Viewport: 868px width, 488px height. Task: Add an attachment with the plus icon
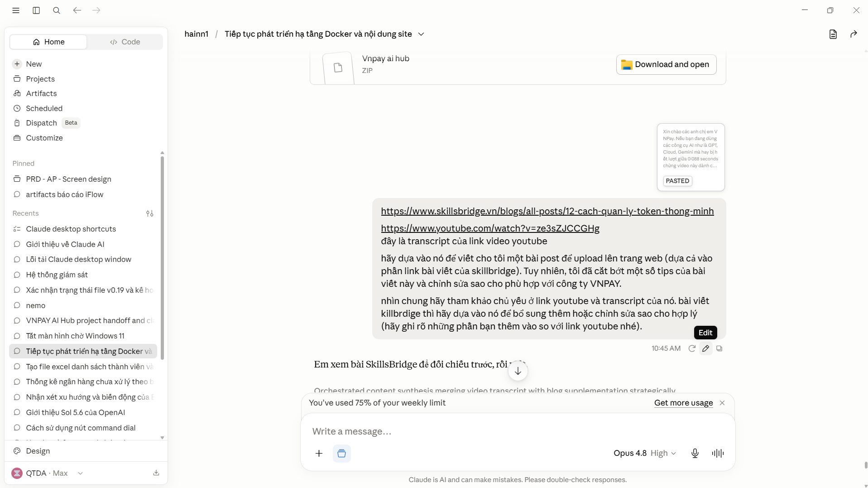click(x=319, y=453)
